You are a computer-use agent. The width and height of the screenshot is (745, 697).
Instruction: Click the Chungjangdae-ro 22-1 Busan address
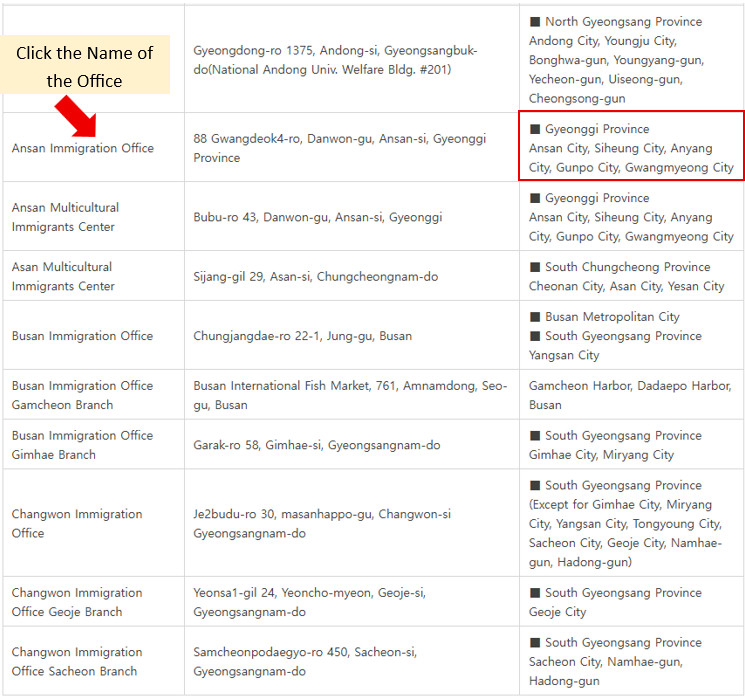[303, 336]
